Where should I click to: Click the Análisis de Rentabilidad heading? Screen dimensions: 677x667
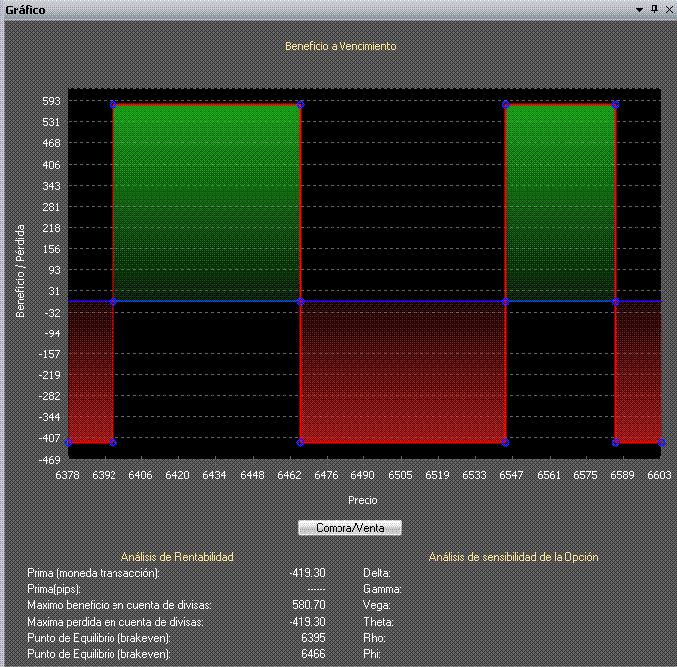[x=177, y=556]
